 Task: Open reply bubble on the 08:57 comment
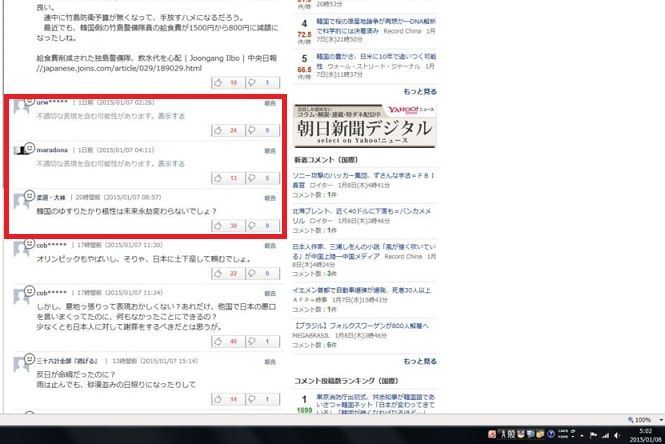(x=263, y=226)
